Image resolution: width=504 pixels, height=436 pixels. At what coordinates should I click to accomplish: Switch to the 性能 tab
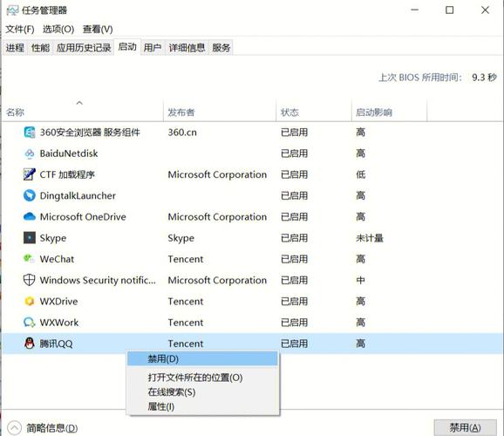coord(40,48)
